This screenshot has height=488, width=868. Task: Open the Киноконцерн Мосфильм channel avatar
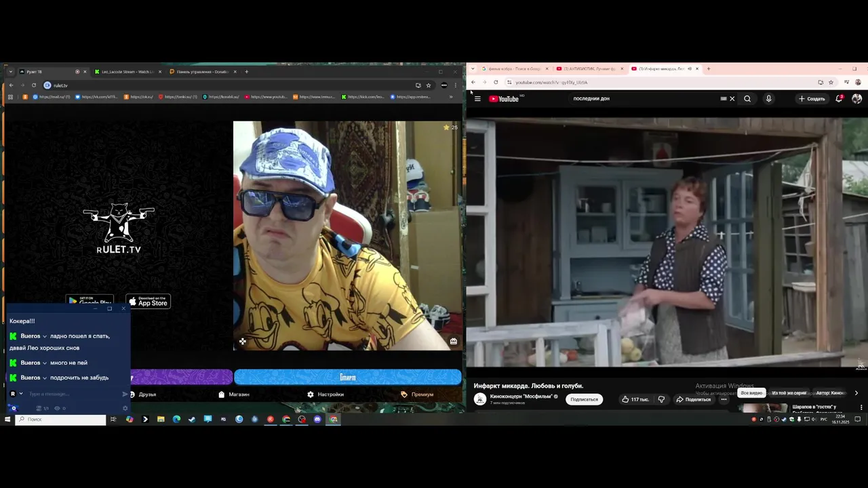coord(480,399)
